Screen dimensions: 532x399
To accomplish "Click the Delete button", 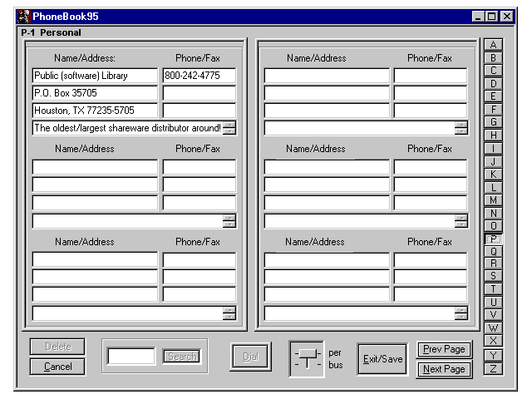I will tap(57, 347).
